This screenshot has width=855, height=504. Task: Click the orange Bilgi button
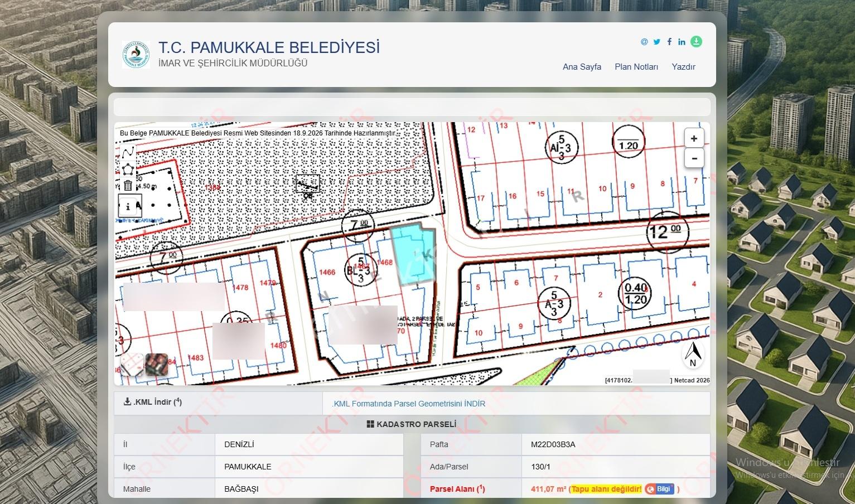[659, 489]
